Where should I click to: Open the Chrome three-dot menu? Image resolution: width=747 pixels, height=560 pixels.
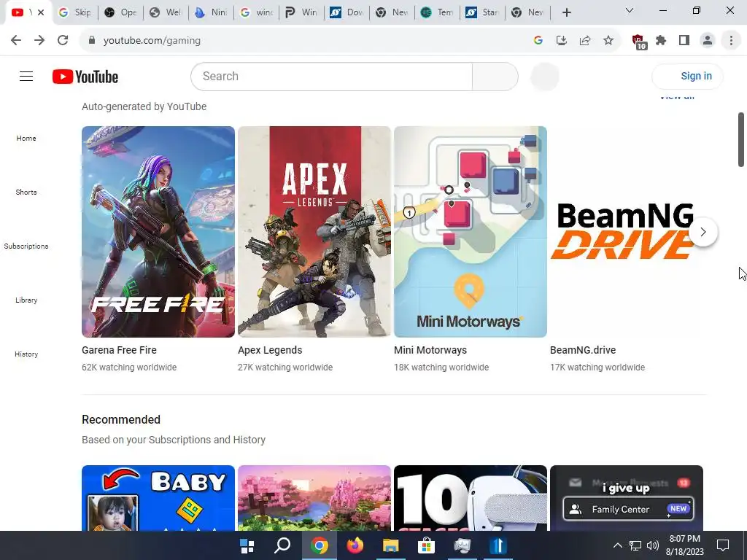[x=731, y=41]
